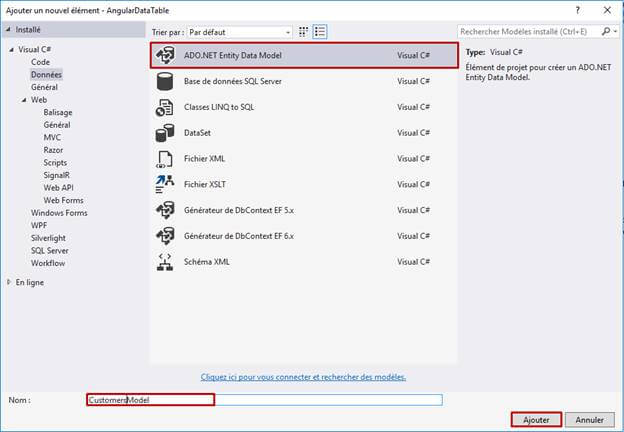Select the Web Forms category

(63, 200)
